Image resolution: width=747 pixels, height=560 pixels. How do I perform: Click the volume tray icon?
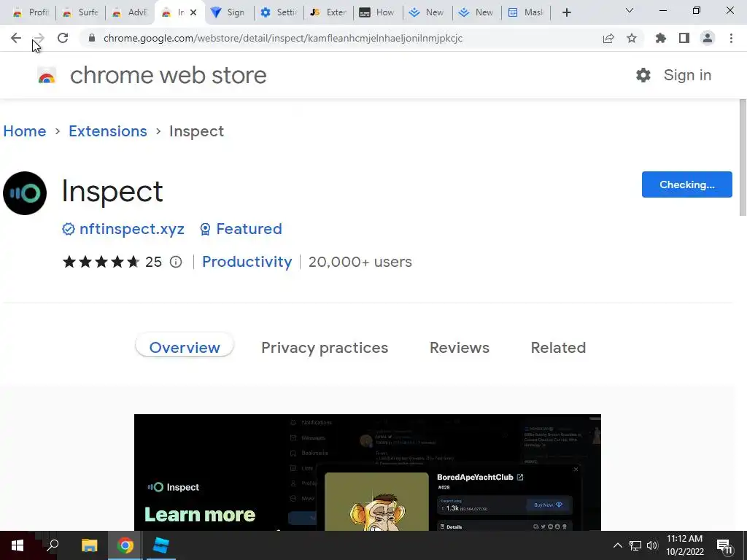[652, 545]
